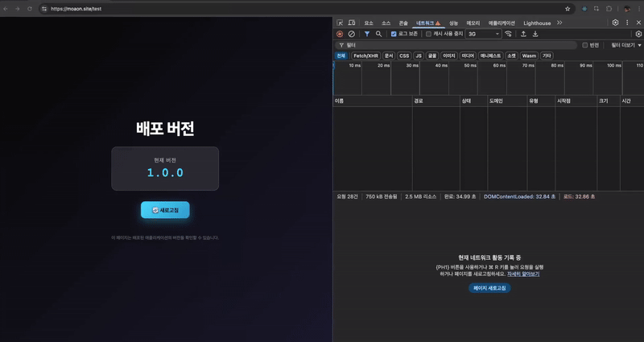Image resolution: width=644 pixels, height=342 pixels.
Task: Click the DOMContentLoaded timing text
Action: tap(519, 196)
